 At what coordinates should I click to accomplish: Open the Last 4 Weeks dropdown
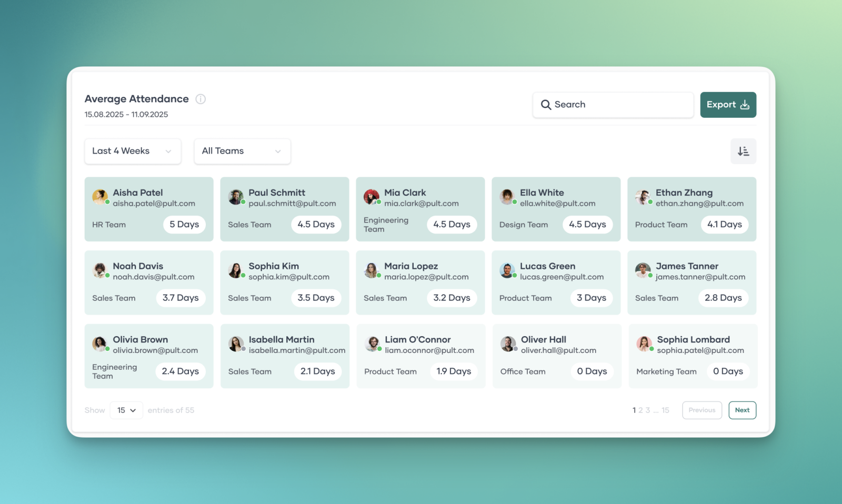click(x=133, y=152)
